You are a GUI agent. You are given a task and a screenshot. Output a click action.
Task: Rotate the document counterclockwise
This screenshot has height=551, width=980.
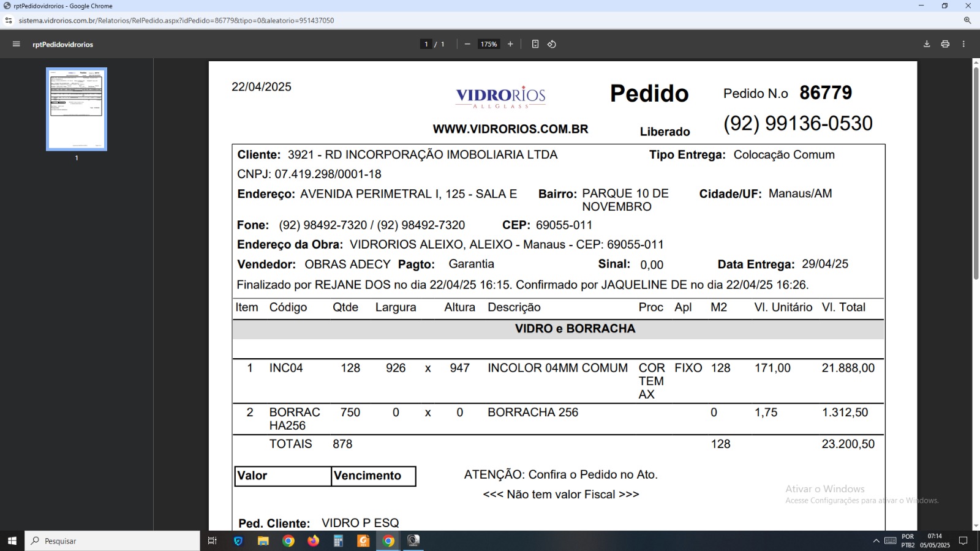(552, 44)
